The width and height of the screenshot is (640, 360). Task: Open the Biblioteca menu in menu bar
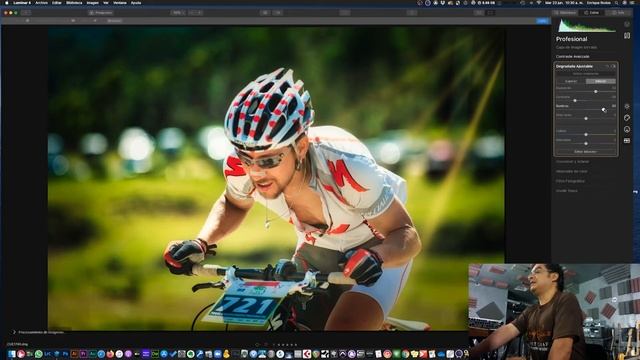74,2
